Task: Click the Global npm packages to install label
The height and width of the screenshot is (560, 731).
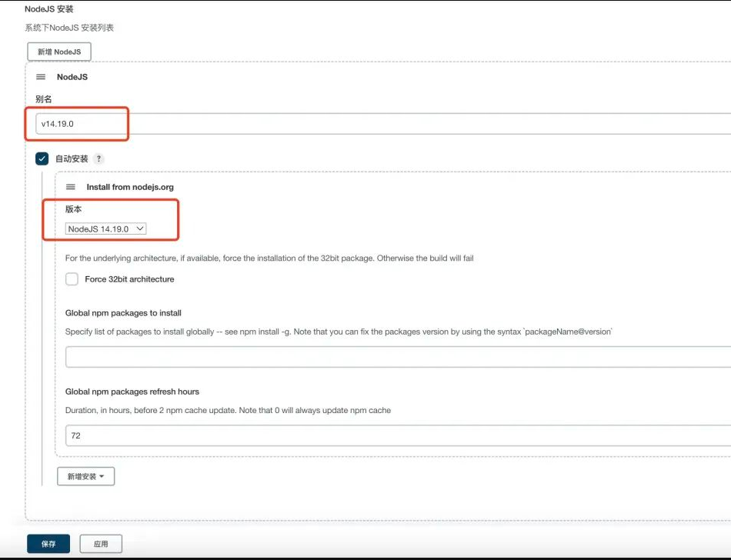Action: (x=123, y=312)
